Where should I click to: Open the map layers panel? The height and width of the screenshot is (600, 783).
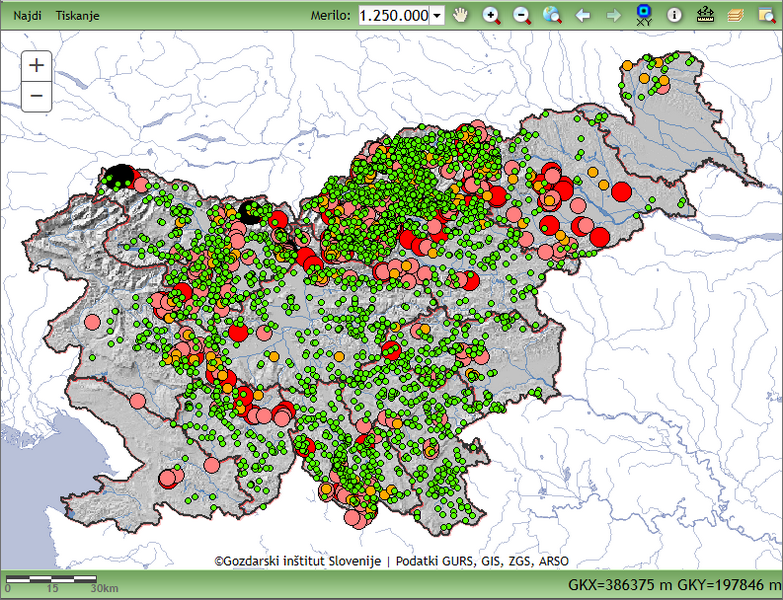point(736,15)
